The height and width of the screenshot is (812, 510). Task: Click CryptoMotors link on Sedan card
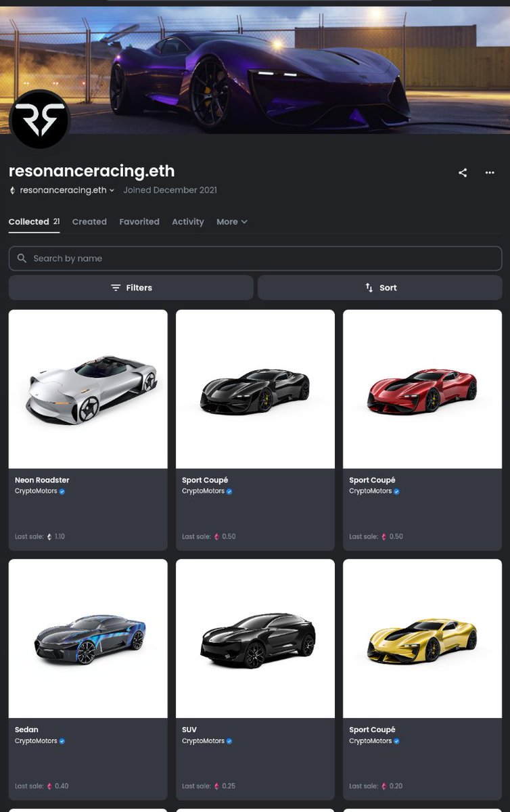pyautogui.click(x=36, y=741)
